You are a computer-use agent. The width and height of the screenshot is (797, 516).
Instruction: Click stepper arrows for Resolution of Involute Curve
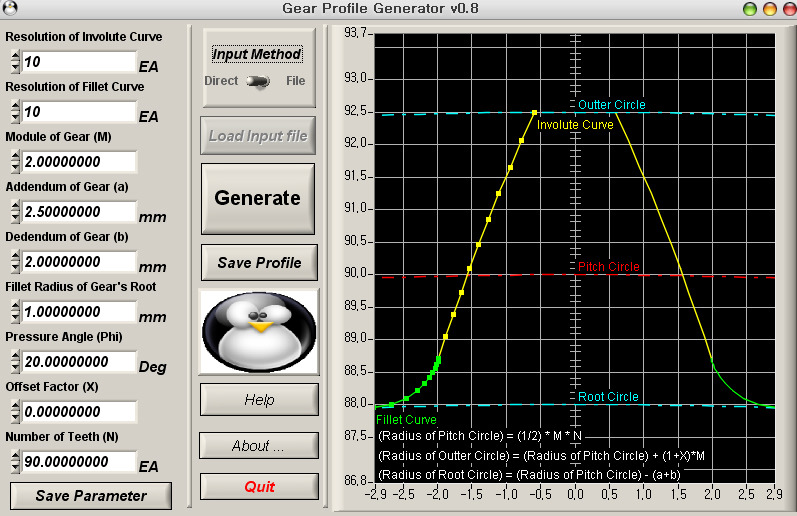tap(15, 62)
